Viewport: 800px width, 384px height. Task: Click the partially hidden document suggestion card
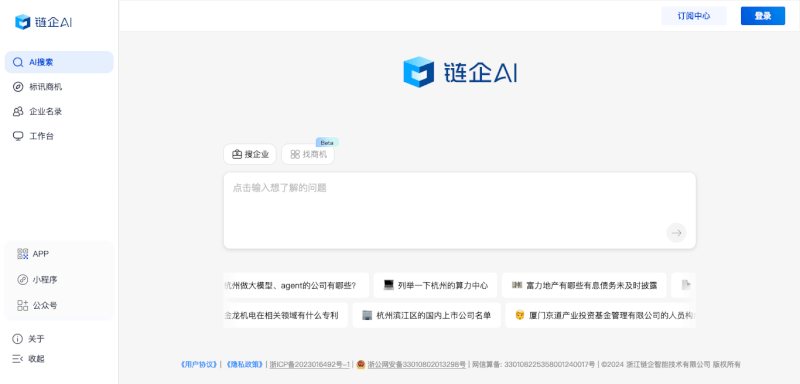(x=684, y=285)
